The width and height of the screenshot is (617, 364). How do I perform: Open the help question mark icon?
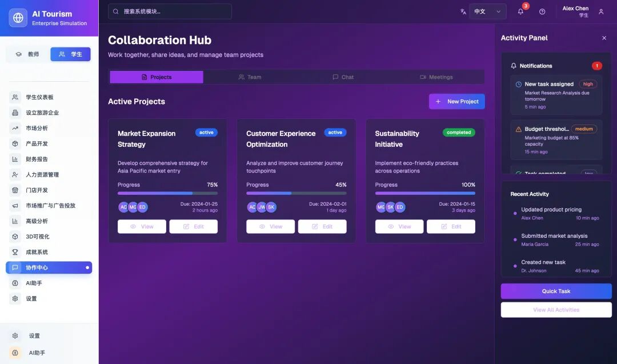[x=542, y=11]
